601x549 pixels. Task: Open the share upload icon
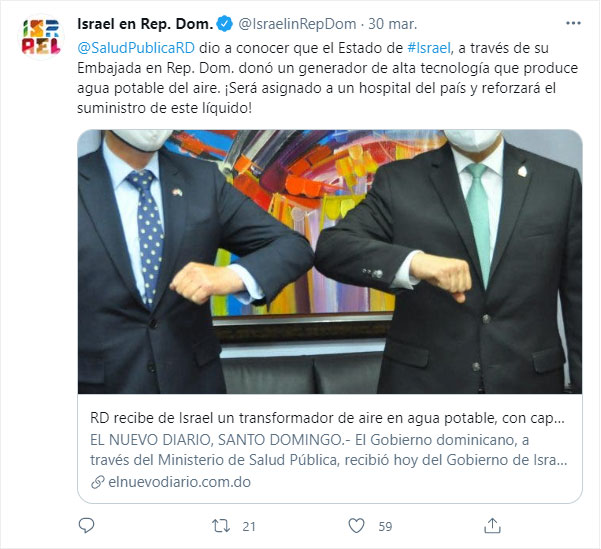pos(492,526)
